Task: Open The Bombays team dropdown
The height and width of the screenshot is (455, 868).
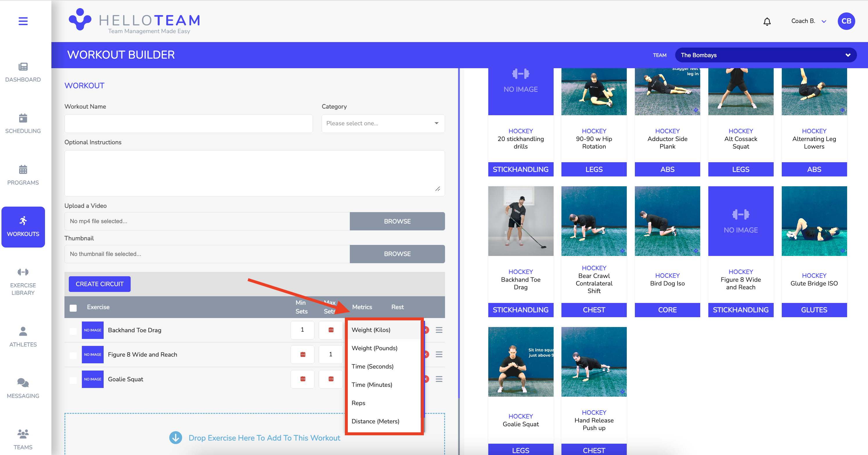Action: [766, 55]
